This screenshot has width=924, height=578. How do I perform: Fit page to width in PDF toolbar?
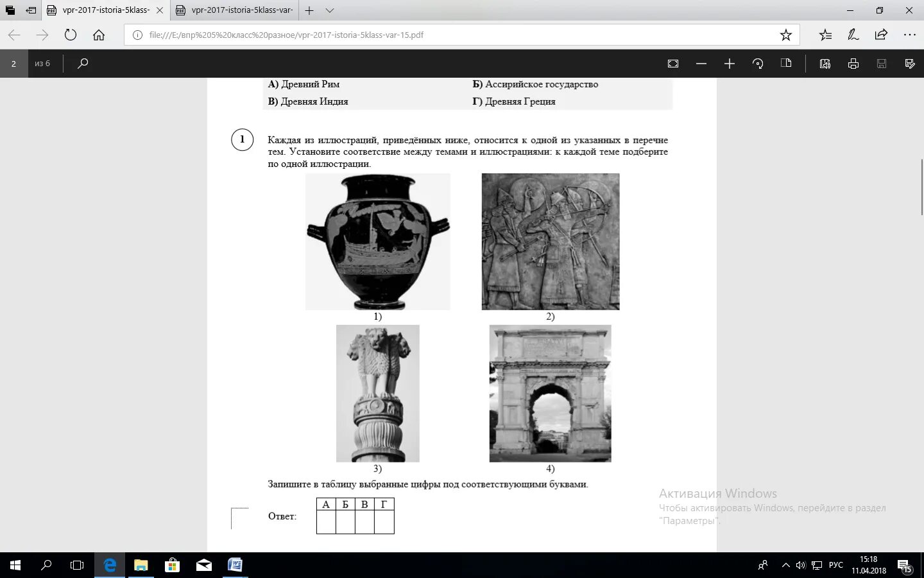pyautogui.click(x=673, y=64)
